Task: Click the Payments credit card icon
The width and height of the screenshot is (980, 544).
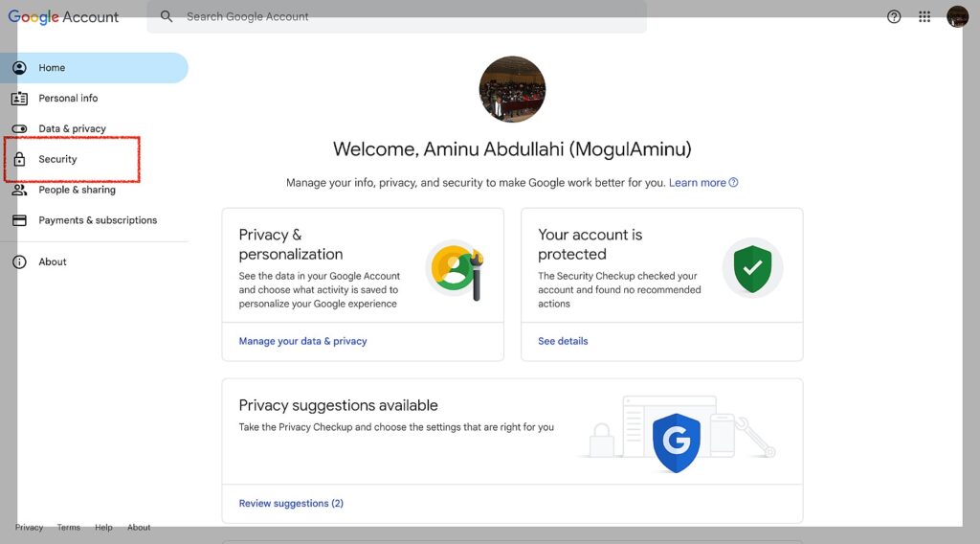Action: (19, 220)
